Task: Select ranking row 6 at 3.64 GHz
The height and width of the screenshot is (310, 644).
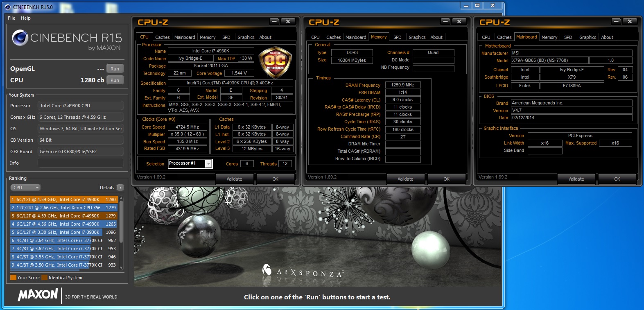Action: pos(64,240)
